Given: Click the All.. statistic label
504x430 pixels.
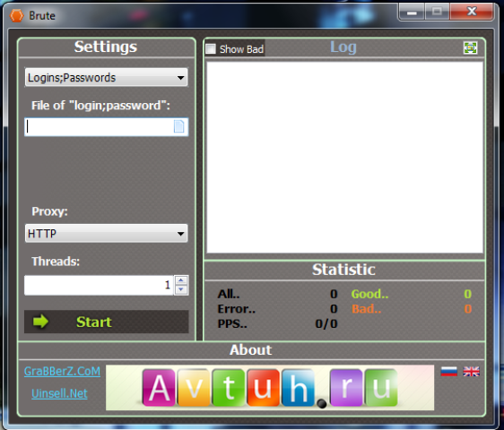Looking at the screenshot, I should click(229, 294).
